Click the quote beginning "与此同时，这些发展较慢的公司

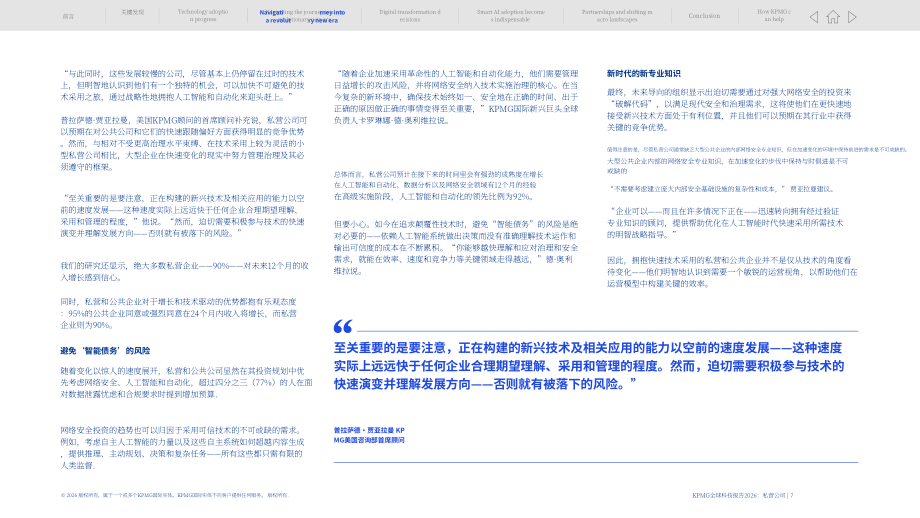182,85
